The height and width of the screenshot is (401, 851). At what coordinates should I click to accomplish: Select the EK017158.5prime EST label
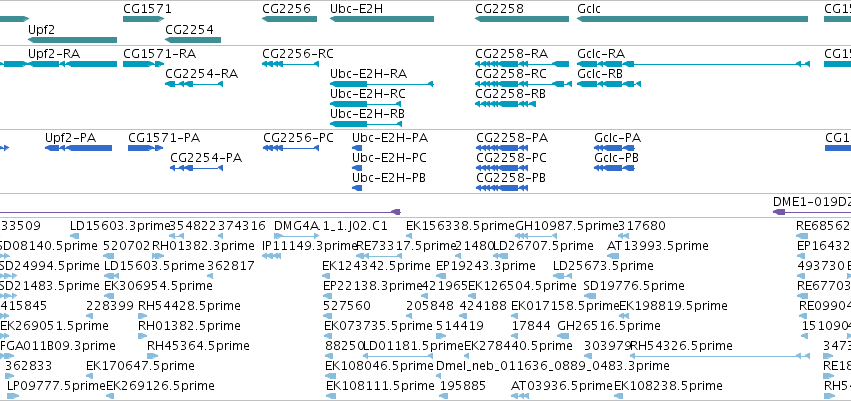(x=565, y=306)
